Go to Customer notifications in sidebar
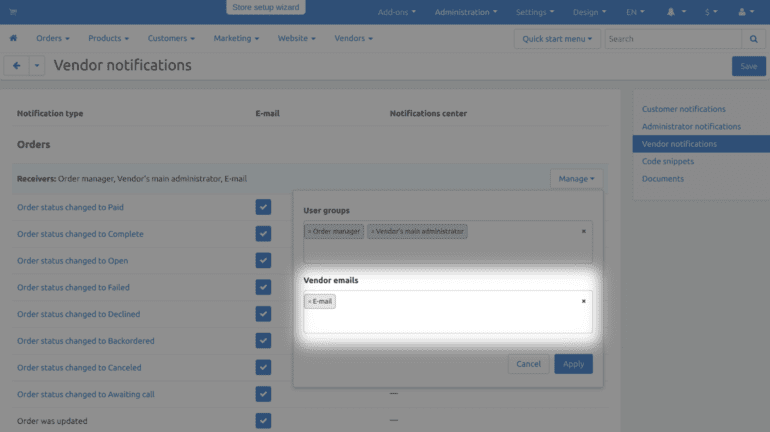This screenshot has height=432, width=770. coord(683,109)
